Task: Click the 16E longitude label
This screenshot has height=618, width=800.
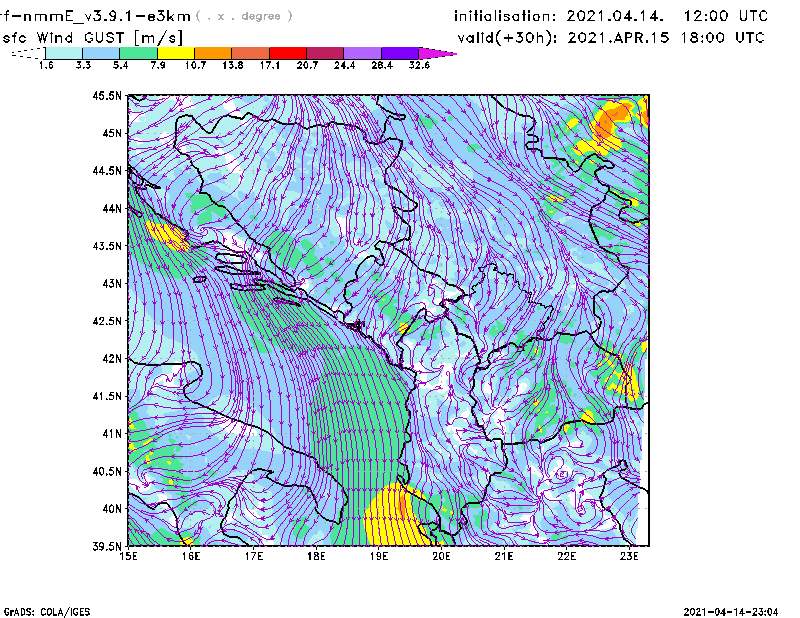Action: pyautogui.click(x=191, y=556)
